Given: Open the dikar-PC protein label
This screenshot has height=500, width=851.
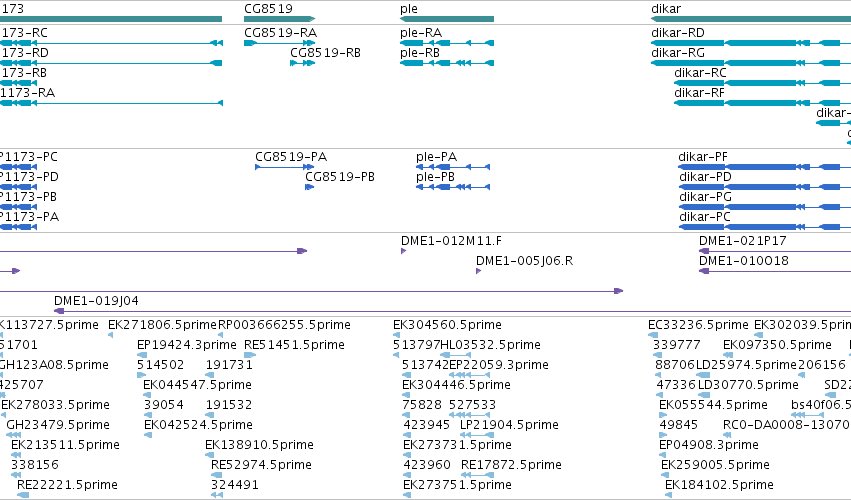Looking at the screenshot, I should [704, 217].
